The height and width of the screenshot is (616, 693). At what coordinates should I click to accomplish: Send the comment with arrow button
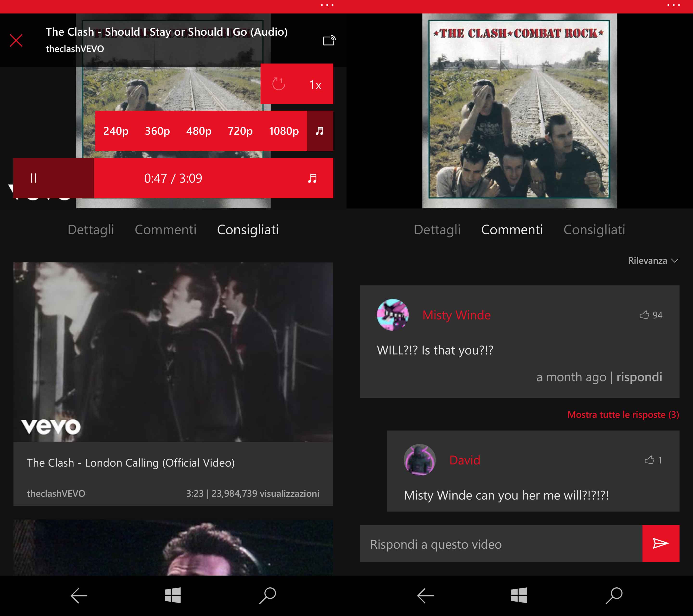click(661, 544)
